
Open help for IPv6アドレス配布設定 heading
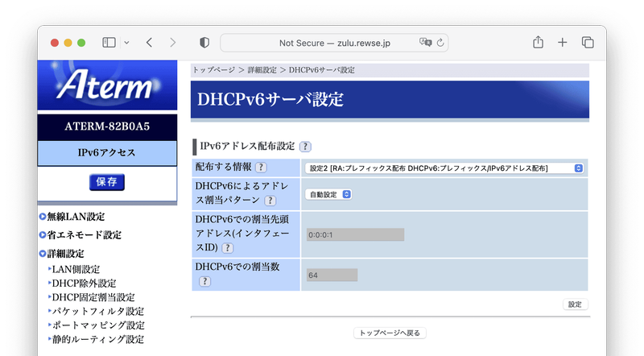tap(305, 147)
